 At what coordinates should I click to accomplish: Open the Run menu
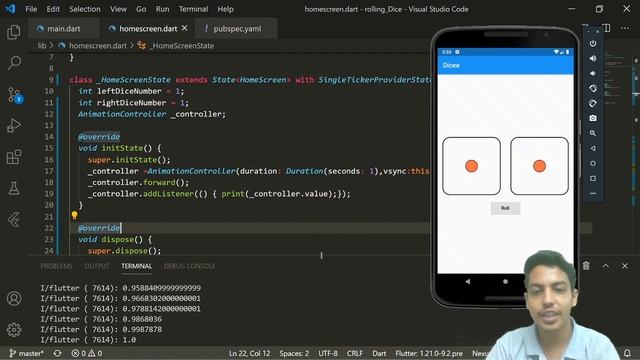tap(162, 9)
